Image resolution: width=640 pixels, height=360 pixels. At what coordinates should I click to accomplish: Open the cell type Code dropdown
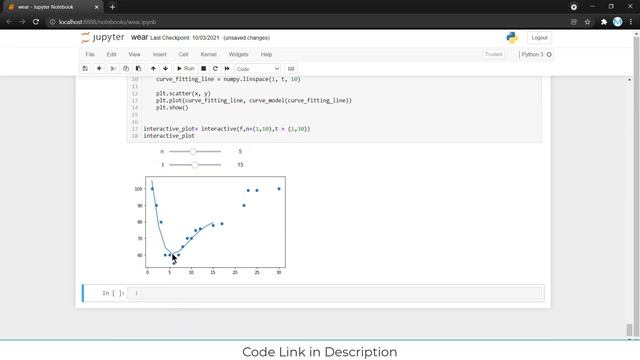[258, 69]
